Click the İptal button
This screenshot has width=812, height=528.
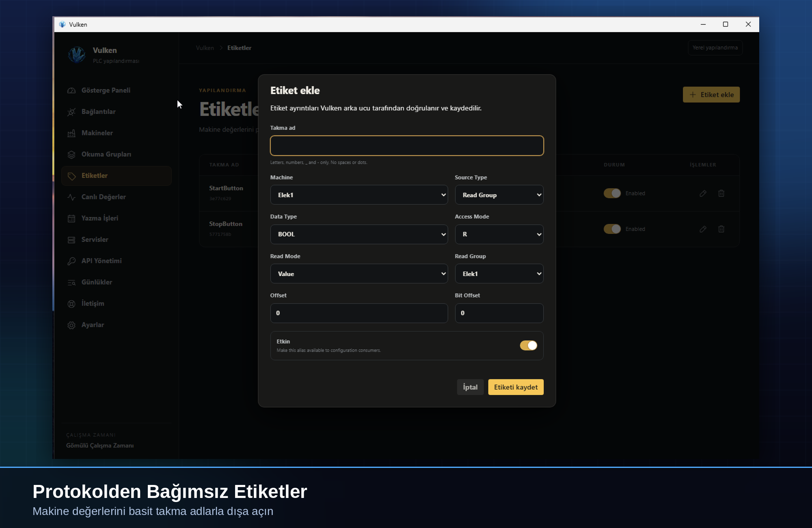pos(470,387)
